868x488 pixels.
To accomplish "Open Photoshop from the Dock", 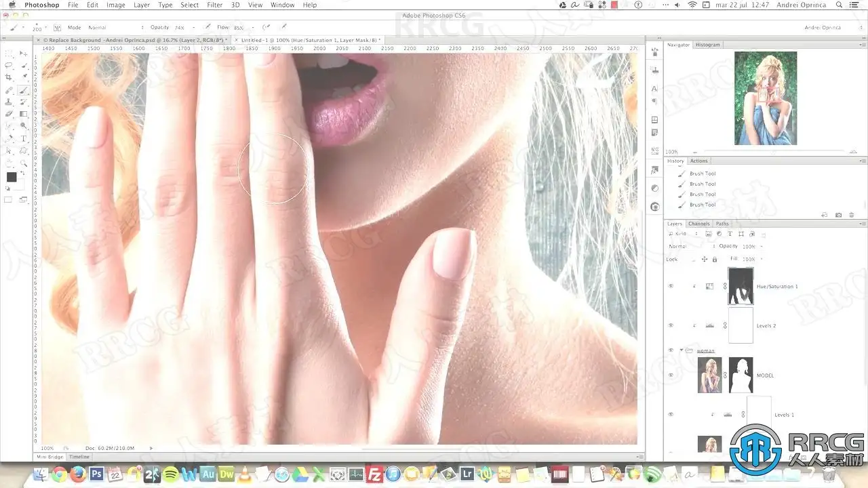I will pos(96,474).
